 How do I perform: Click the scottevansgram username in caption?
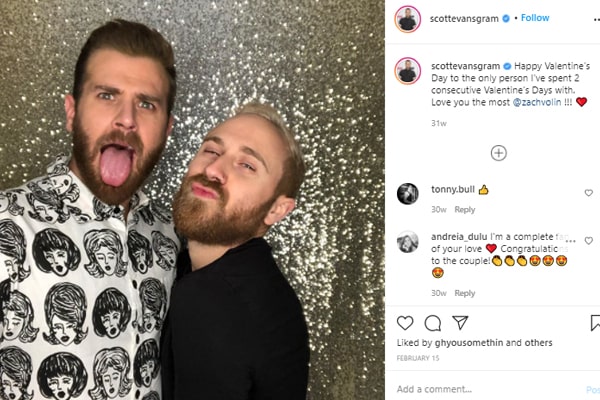coord(465,66)
